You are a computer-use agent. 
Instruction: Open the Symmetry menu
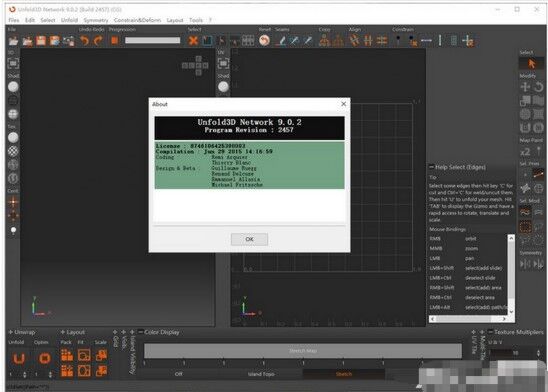click(x=96, y=20)
